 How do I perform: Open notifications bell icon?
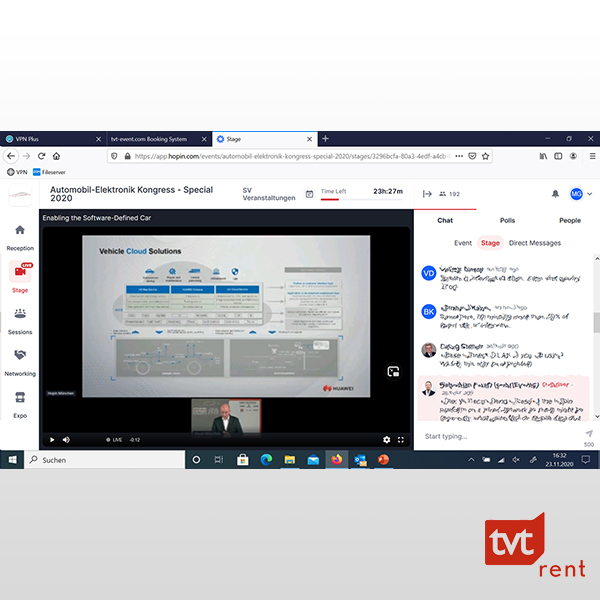coord(555,194)
